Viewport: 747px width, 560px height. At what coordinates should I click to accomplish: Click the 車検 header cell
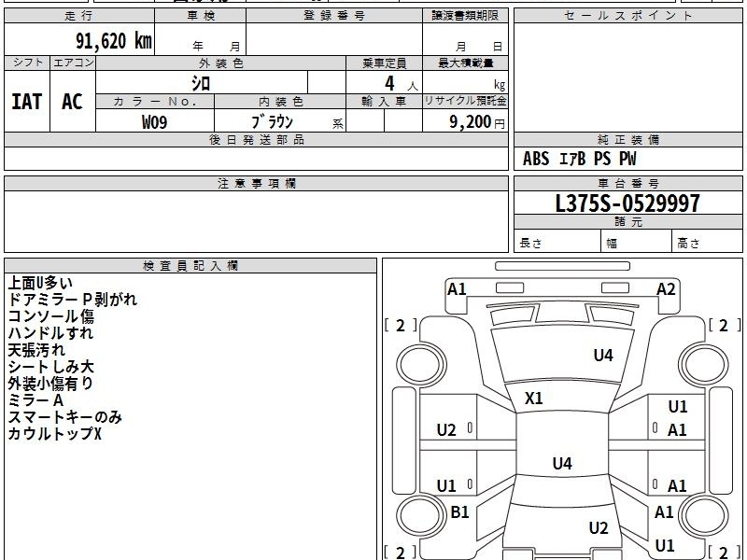click(201, 16)
